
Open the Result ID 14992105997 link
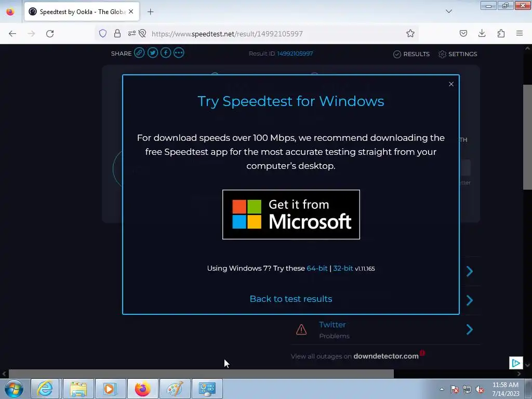pyautogui.click(x=295, y=54)
